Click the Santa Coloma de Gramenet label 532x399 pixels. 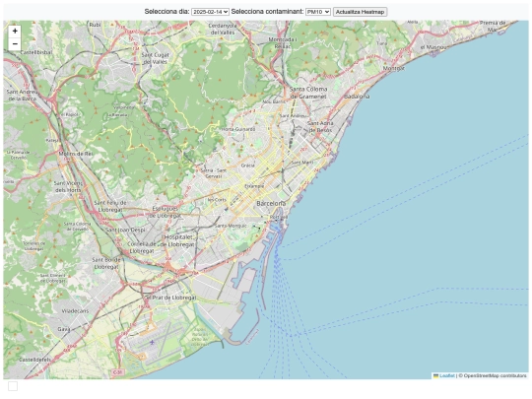pyautogui.click(x=308, y=93)
